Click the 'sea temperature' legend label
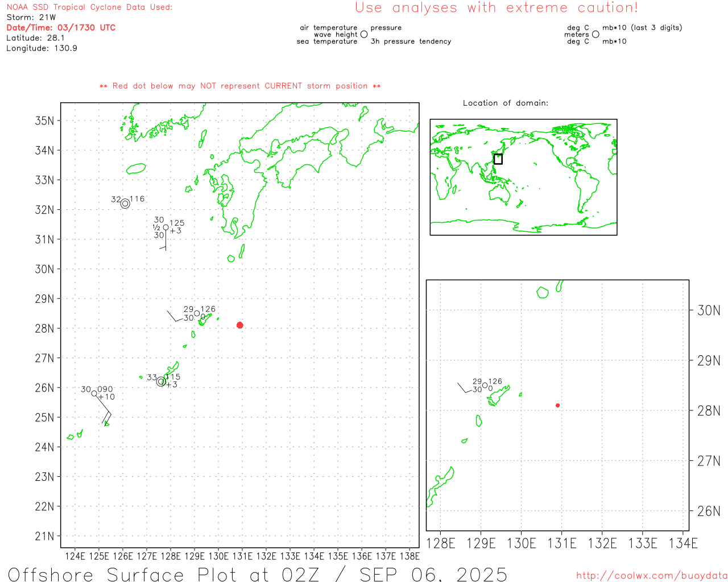This screenshot has height=582, width=728. 327,41
